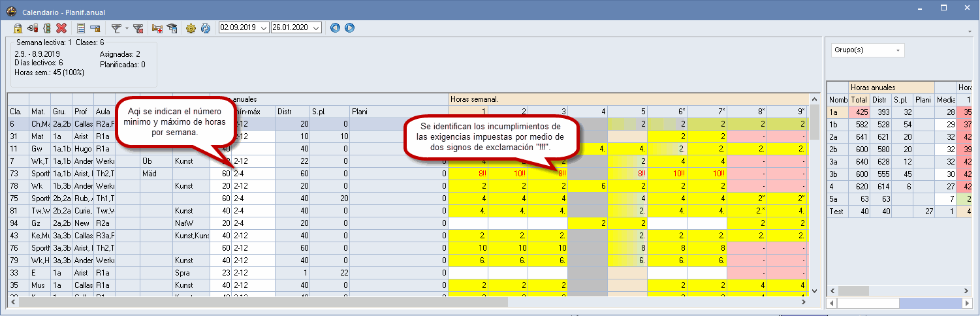Viewport: 980px width, 316px height.
Task: Click the blue refresh icon
Action: pyautogui.click(x=205, y=28)
